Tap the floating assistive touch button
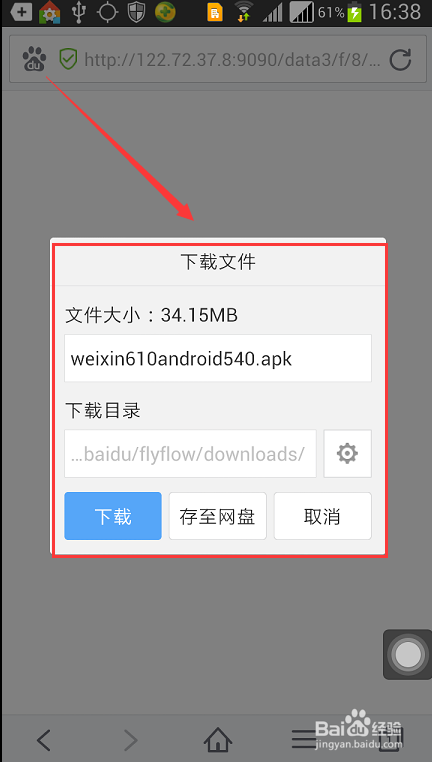Screen dimensions: 432x762 408,654
